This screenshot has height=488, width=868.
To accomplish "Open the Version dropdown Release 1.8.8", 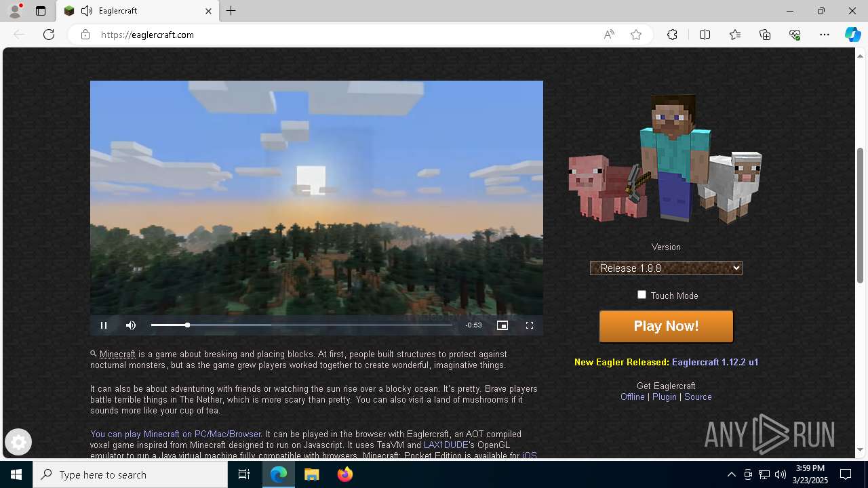I will pyautogui.click(x=666, y=268).
